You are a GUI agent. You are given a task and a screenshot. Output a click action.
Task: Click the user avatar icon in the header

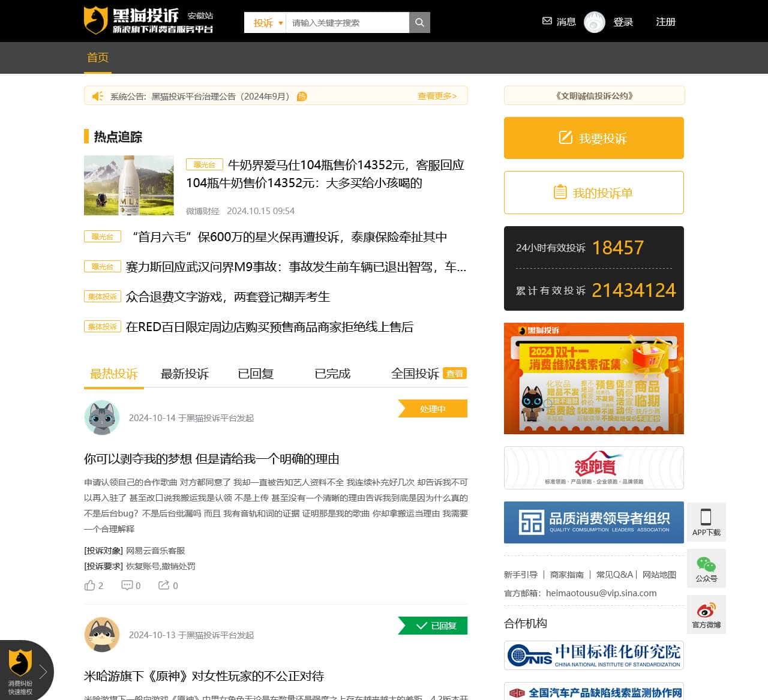(x=594, y=22)
